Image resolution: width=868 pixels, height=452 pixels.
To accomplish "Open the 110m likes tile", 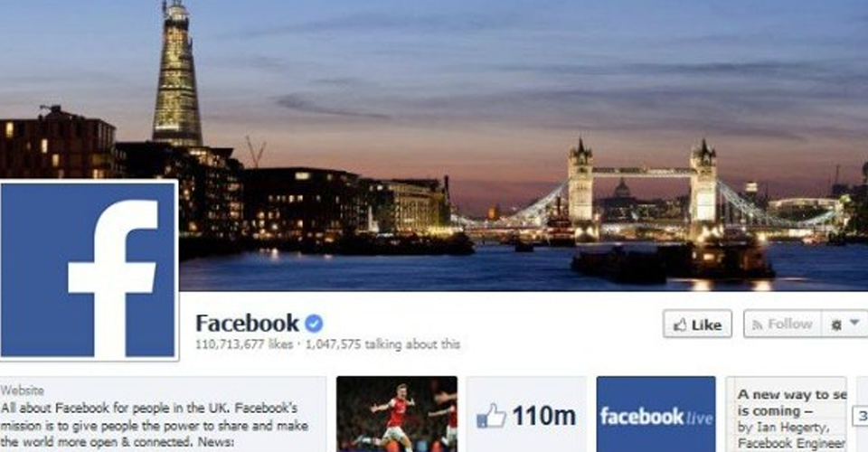I will [x=526, y=414].
